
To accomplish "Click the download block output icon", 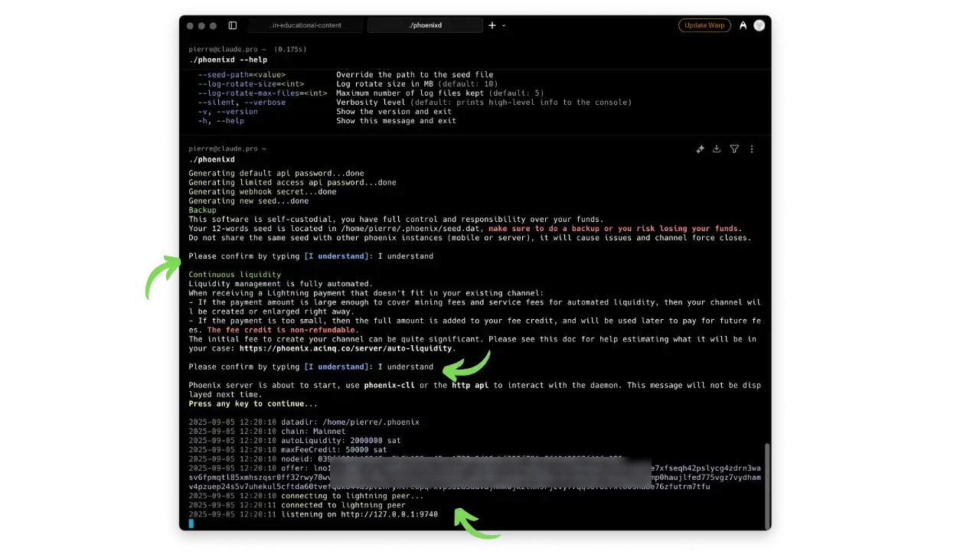I will click(x=717, y=149).
